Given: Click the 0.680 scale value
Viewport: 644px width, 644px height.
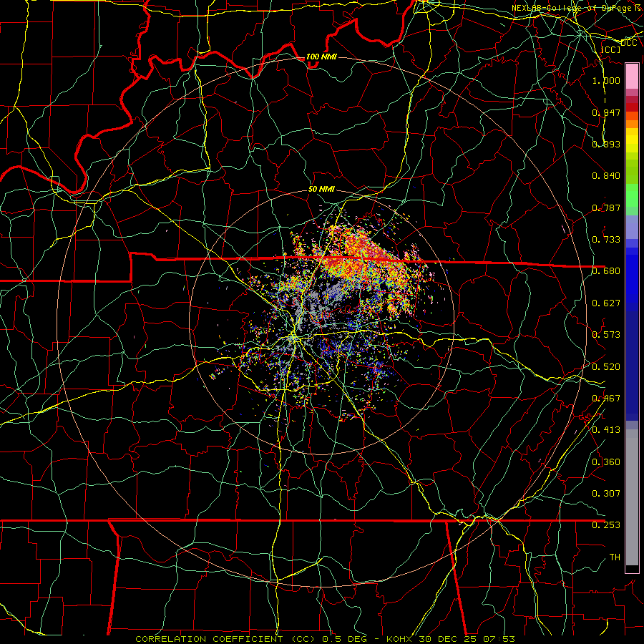Looking at the screenshot, I should tap(606, 271).
